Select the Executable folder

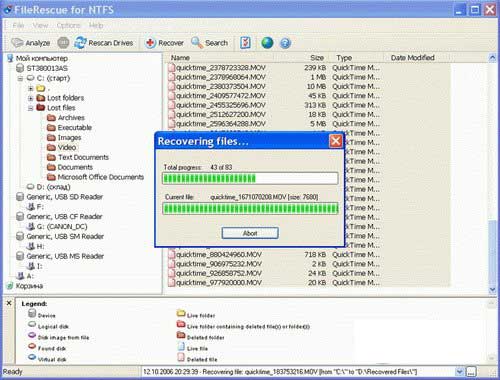pyautogui.click(x=74, y=128)
